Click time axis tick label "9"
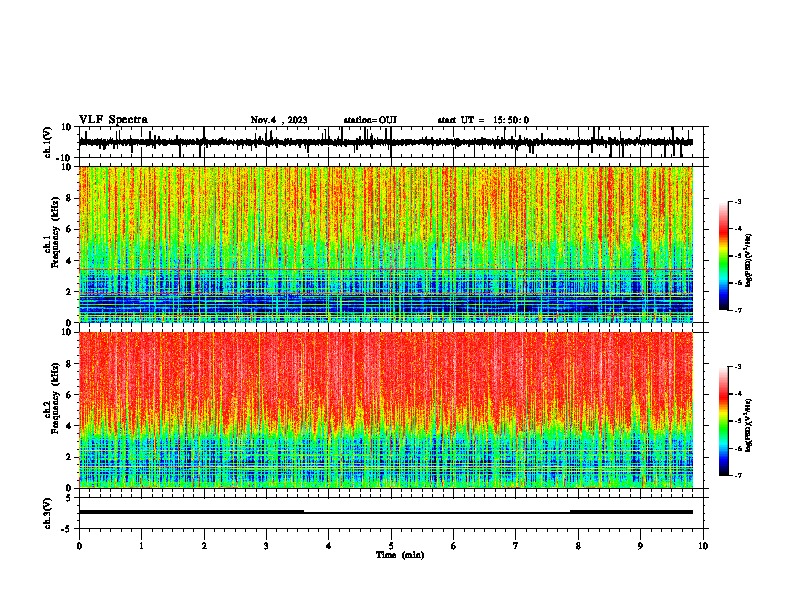The height and width of the screenshot is (612, 792). tap(640, 546)
